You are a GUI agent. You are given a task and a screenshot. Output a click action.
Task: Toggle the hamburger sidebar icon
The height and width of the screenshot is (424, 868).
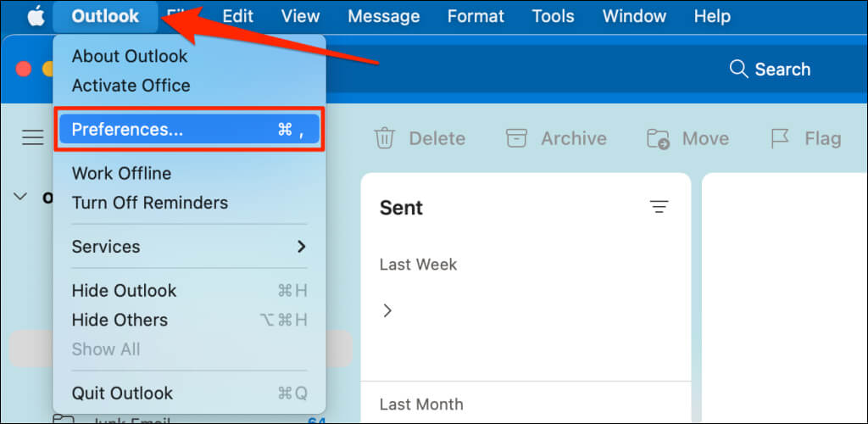click(x=33, y=137)
